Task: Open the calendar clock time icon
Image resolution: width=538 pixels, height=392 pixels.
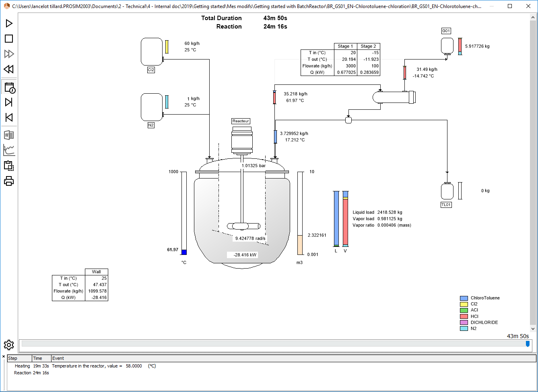Action: 9,87
